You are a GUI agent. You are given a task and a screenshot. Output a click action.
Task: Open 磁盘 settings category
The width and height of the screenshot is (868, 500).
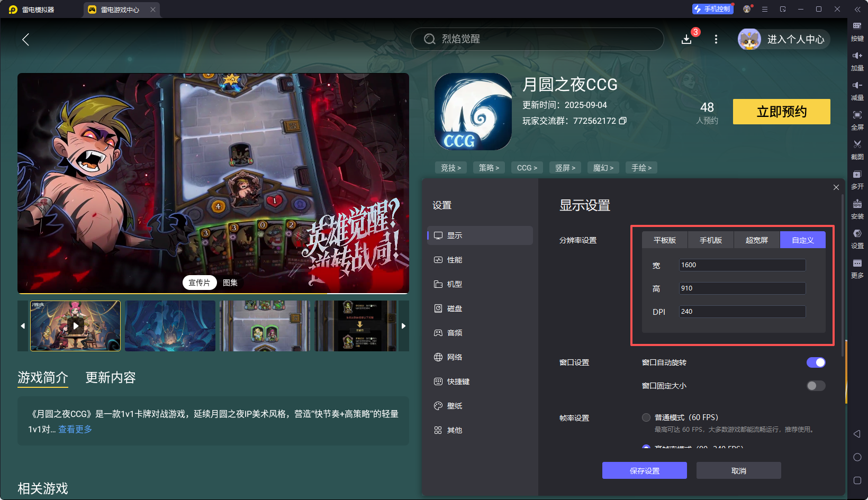pos(480,308)
